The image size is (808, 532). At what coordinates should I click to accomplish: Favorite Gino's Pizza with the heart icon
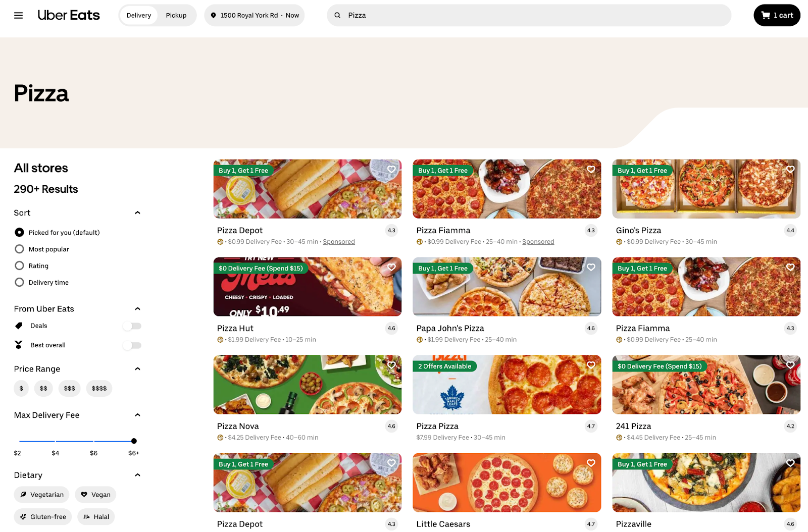(x=790, y=170)
